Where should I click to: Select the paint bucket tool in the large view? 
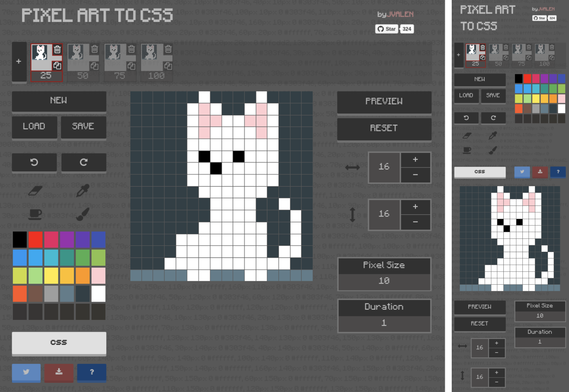click(x=35, y=214)
